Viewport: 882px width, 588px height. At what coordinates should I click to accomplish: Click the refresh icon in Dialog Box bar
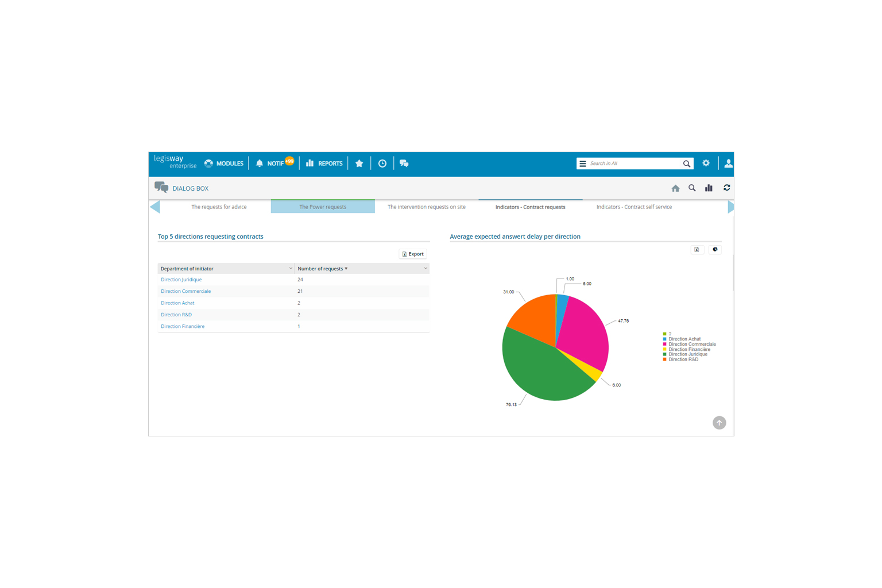726,188
